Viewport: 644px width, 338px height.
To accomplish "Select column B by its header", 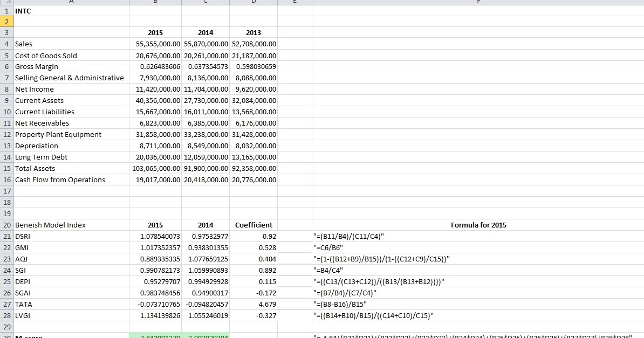I will pyautogui.click(x=156, y=2).
